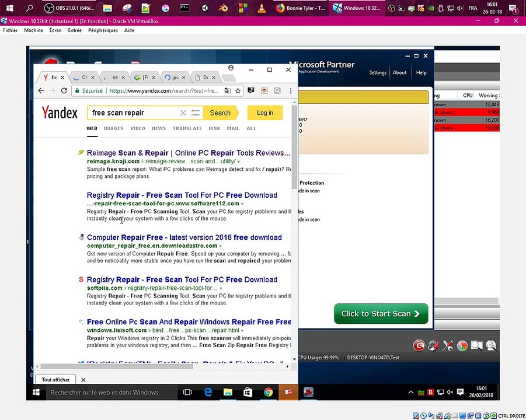Expand the windows.lisisoft.com result dropdown arrow

242,331
